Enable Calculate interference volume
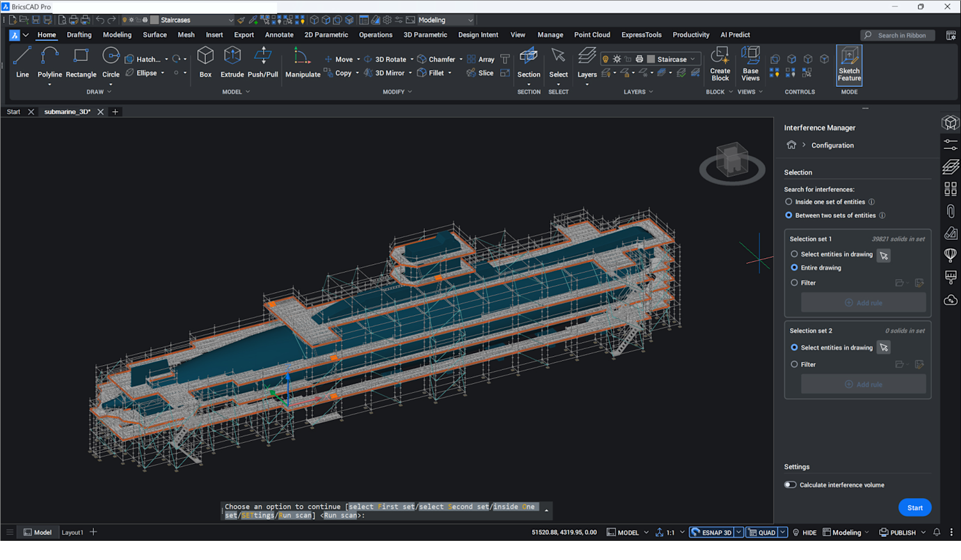This screenshot has width=961, height=560. point(790,485)
